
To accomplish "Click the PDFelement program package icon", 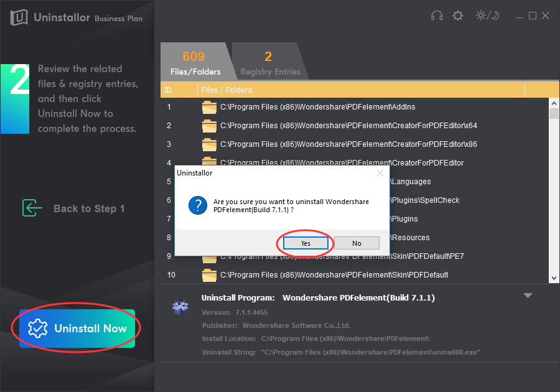I will [180, 307].
